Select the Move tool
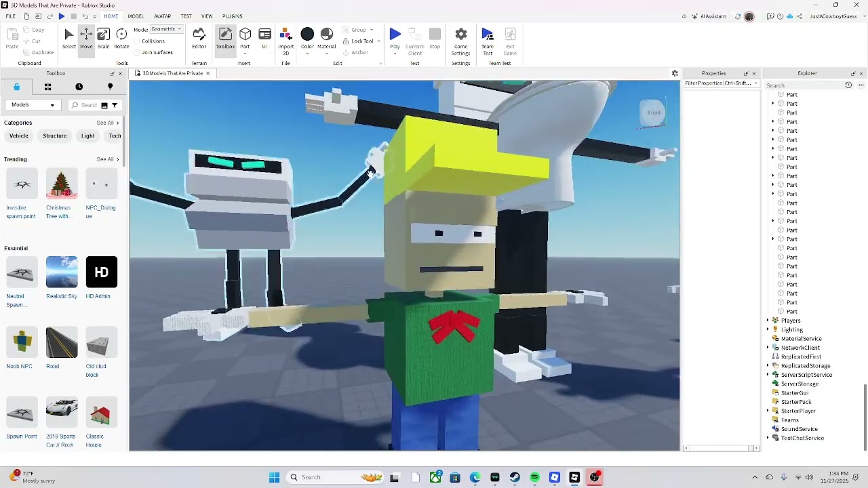868x488 pixels. pyautogui.click(x=86, y=39)
